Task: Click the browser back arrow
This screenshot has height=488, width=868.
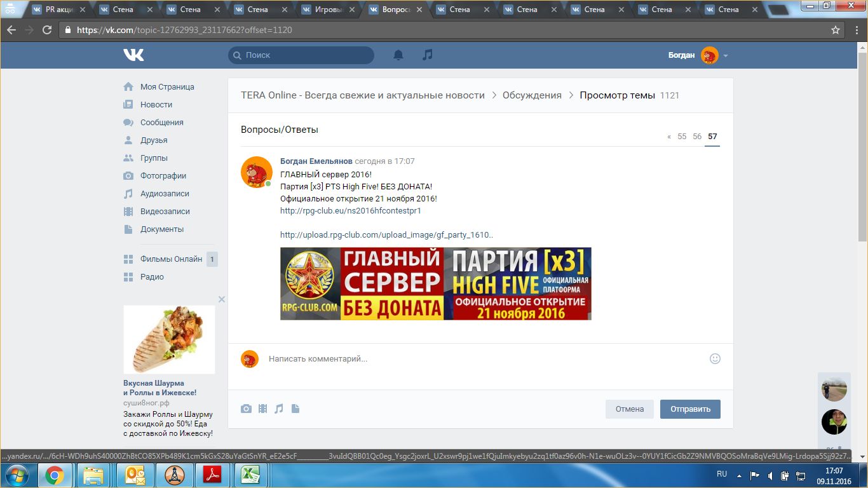Action: [x=11, y=30]
